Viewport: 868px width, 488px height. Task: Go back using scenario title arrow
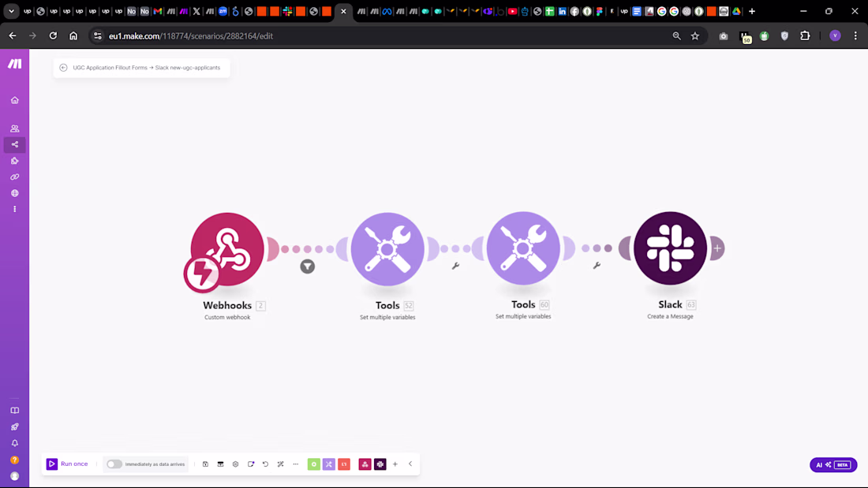tap(63, 68)
